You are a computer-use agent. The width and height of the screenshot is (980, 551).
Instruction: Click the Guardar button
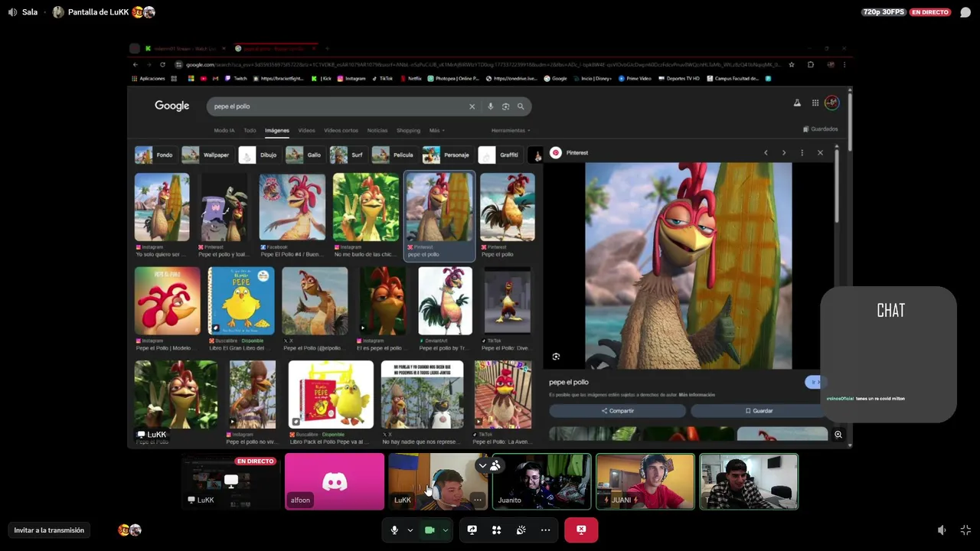click(x=759, y=411)
